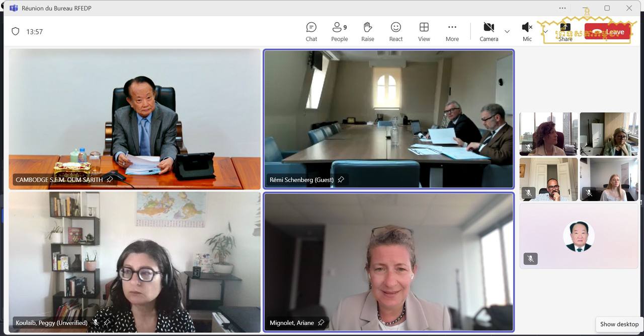This screenshot has width=644, height=336.
Task: Expand the Camera options dropdown arrow
Action: [507, 31]
